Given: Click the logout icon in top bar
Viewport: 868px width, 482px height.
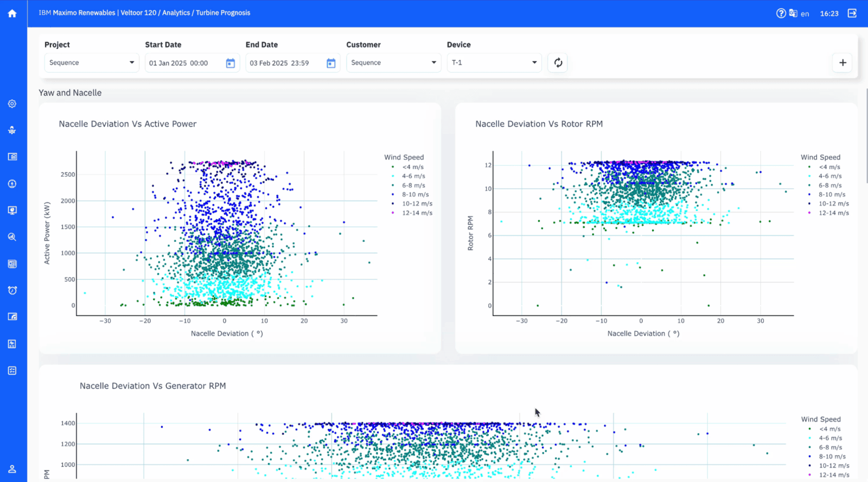Looking at the screenshot, I should [x=852, y=14].
